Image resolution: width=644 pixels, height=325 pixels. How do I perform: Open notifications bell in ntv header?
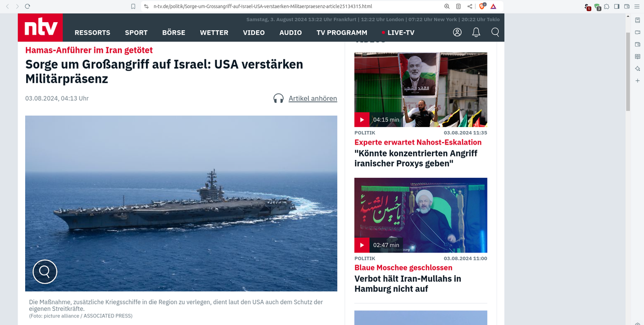(x=476, y=32)
